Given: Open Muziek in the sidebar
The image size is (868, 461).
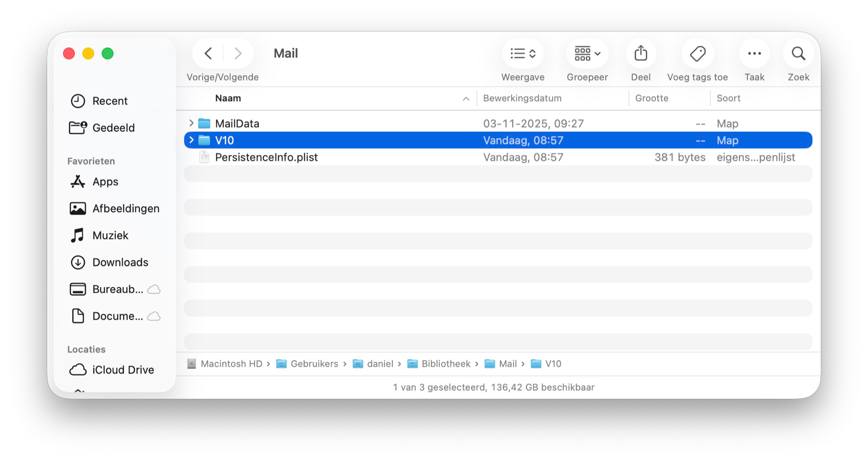Looking at the screenshot, I should pyautogui.click(x=110, y=235).
